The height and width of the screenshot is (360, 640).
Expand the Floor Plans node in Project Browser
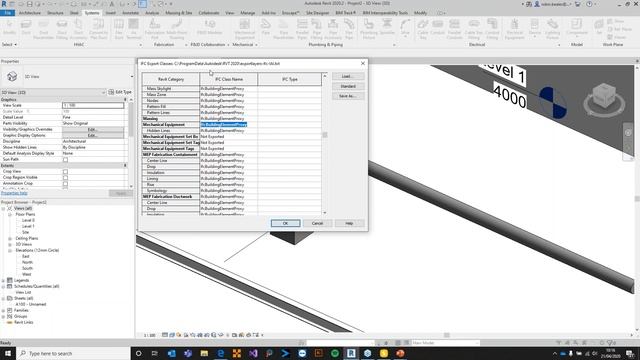pyautogui.click(x=10, y=214)
